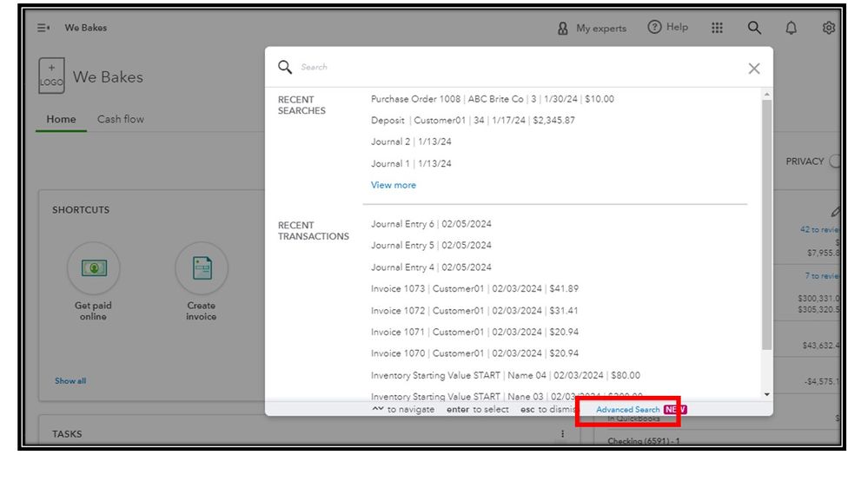Open Journal Entry 4 transaction
868x488 pixels.
(x=431, y=267)
